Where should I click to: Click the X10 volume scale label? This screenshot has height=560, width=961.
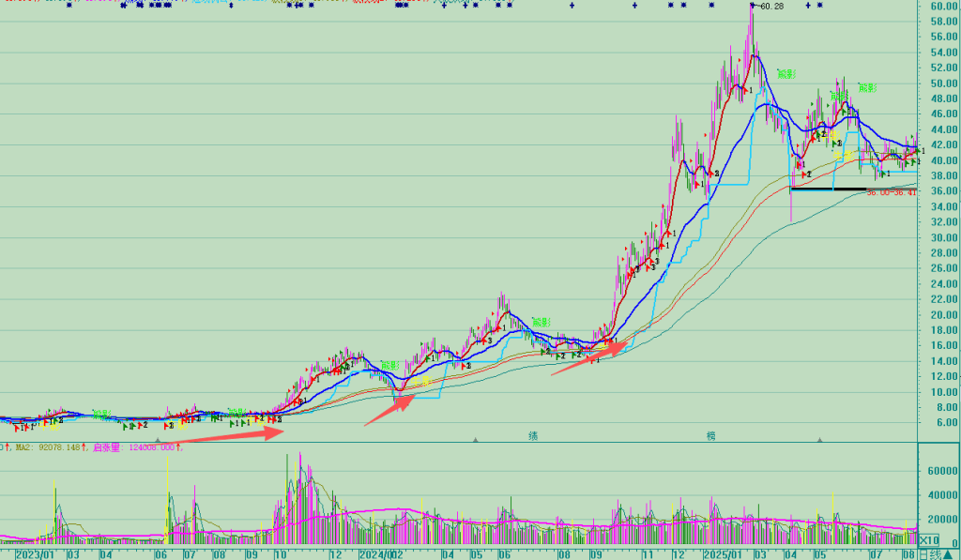point(927,540)
